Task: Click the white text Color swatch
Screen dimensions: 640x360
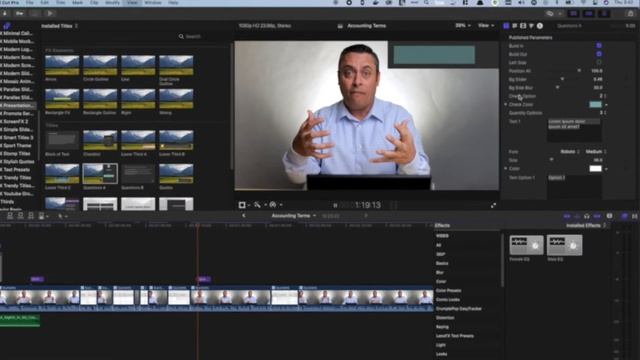Action: [x=596, y=168]
